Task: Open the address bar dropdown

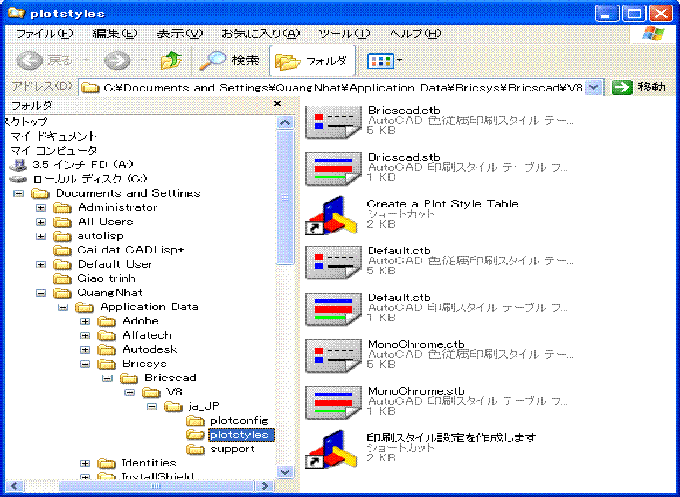Action: point(594,88)
